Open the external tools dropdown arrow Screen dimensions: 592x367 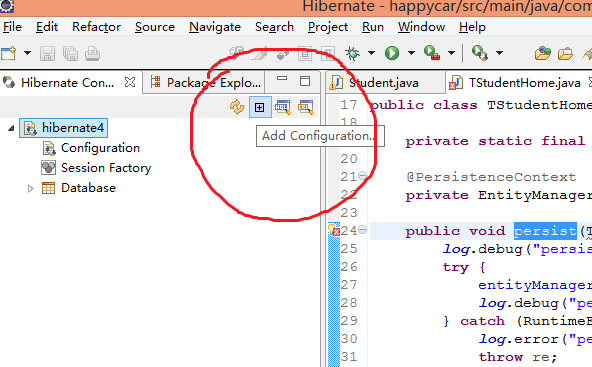[451, 53]
